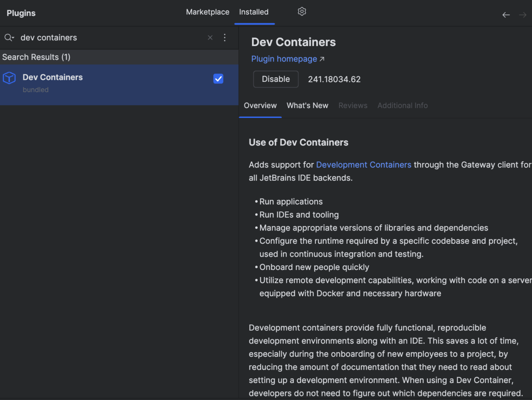Open the What's New tab

tap(307, 106)
